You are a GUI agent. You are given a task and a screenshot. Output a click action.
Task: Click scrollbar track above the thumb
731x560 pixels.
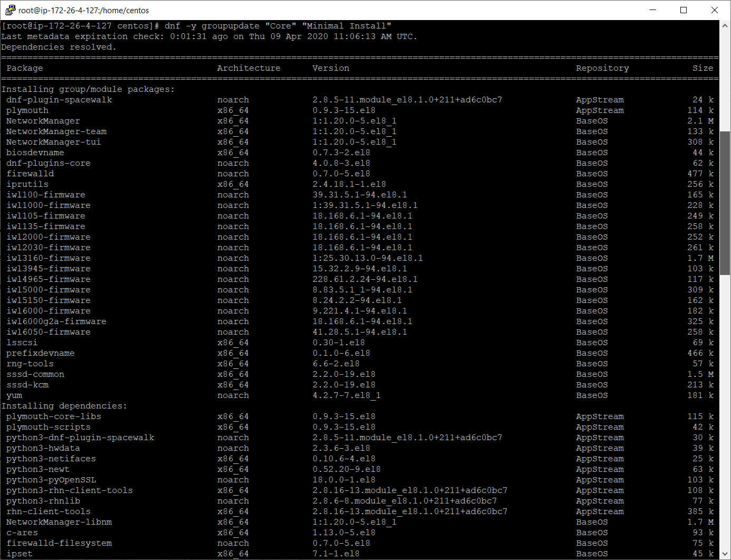pos(725,79)
